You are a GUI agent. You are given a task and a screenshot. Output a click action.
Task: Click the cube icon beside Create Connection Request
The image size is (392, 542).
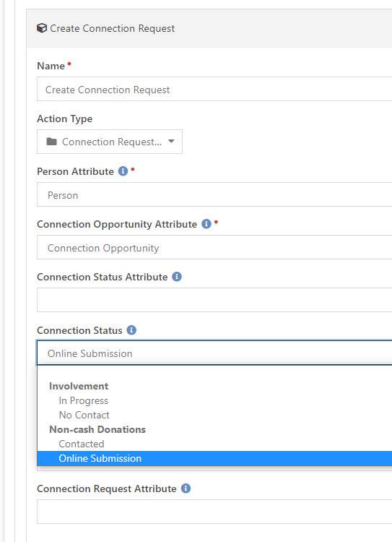point(42,28)
